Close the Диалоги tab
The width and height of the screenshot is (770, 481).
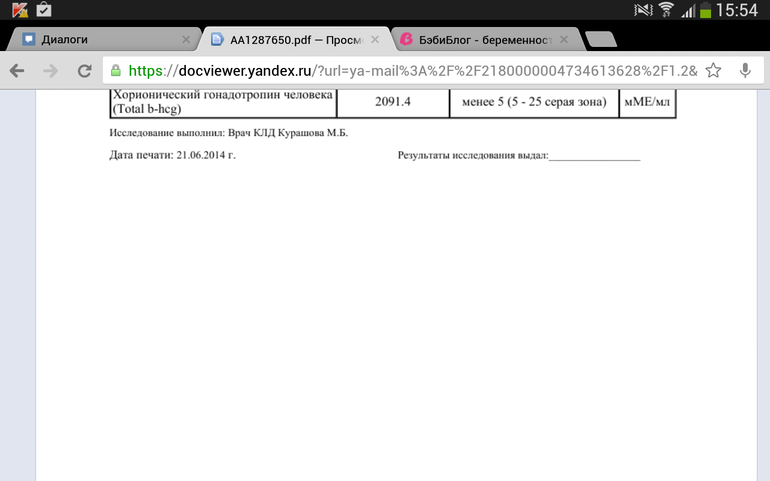coord(186,40)
